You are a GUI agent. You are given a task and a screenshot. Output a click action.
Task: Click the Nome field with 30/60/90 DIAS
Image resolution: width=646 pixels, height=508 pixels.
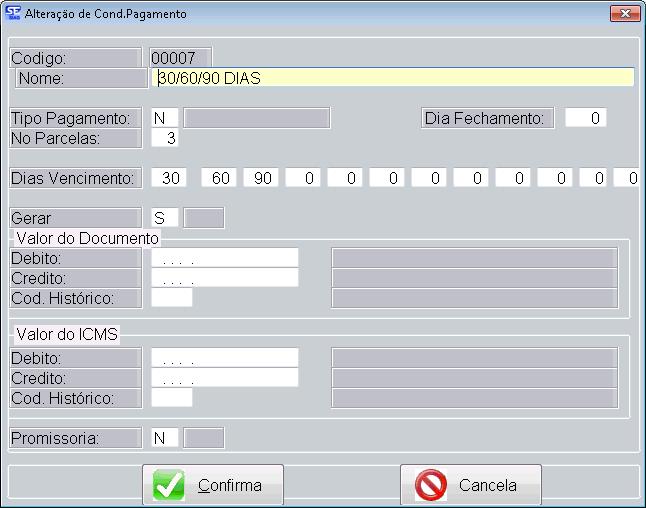393,78
